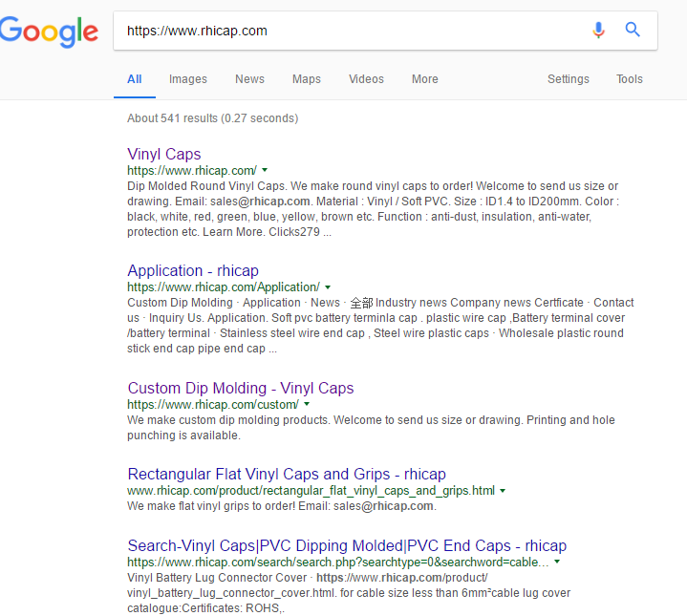Click the 'Dip Molded Round Vinyl Caps' snippet text
Screen dimensions: 687x616
click(x=373, y=209)
